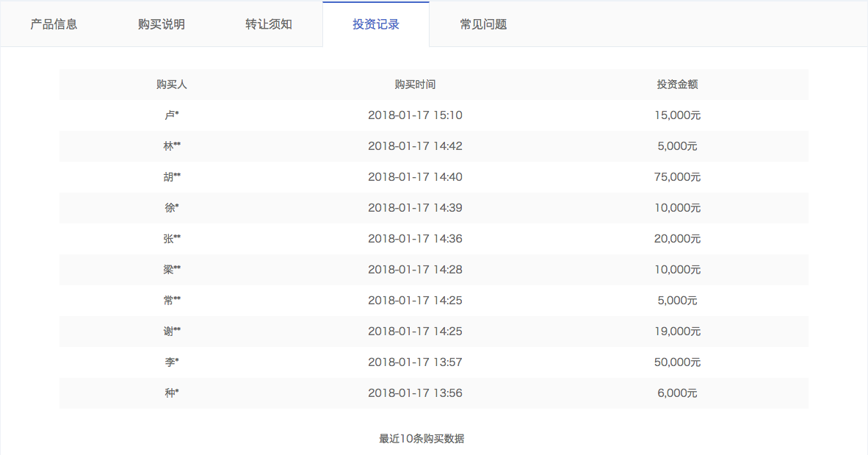868x455 pixels.
Task: Open the 常见问题 tab
Action: click(482, 24)
